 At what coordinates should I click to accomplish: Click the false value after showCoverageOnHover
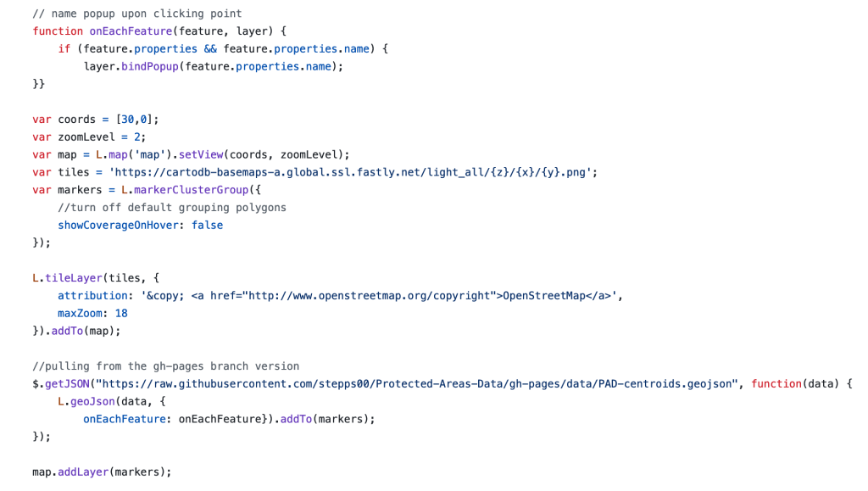[x=208, y=226]
